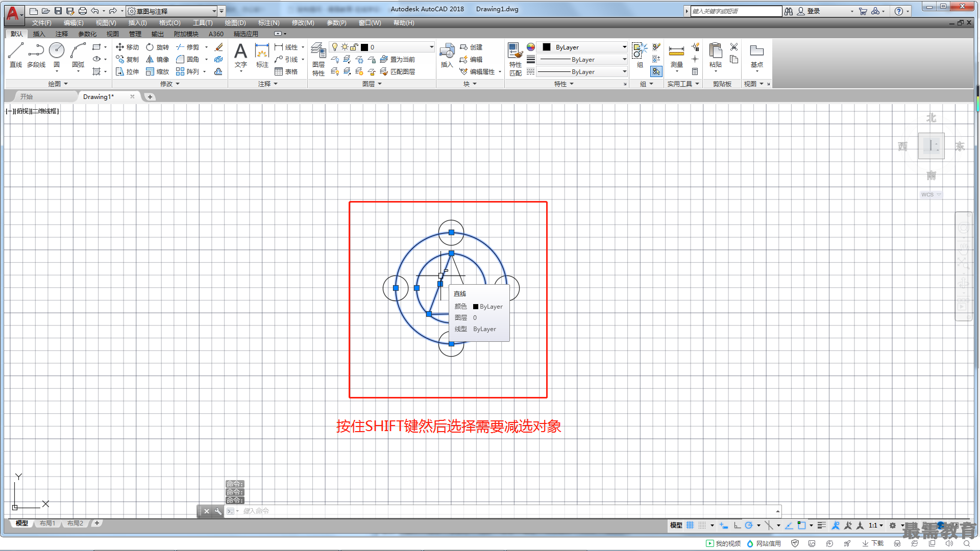Toggle object snap square icon in status bar
The image size is (980, 551).
801,525
